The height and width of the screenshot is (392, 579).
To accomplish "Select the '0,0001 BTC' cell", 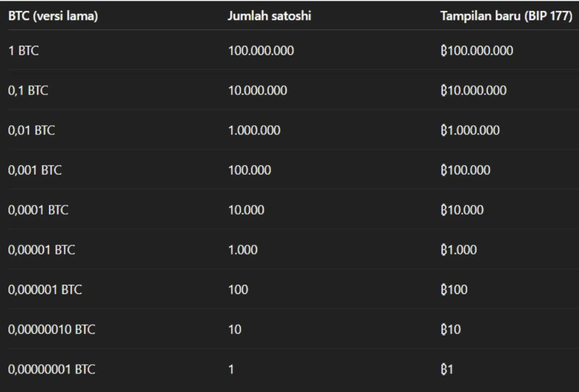I will [x=38, y=210].
